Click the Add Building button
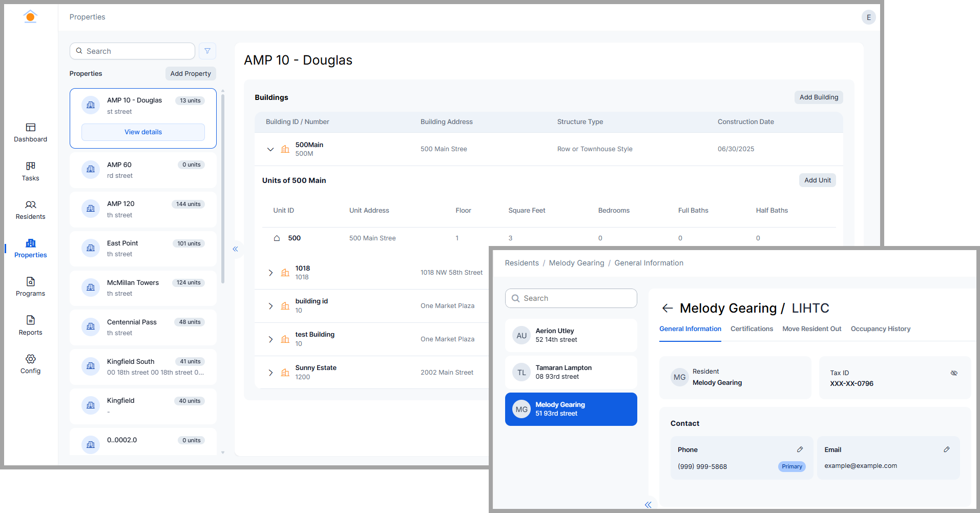This screenshot has height=513, width=980. [x=818, y=97]
